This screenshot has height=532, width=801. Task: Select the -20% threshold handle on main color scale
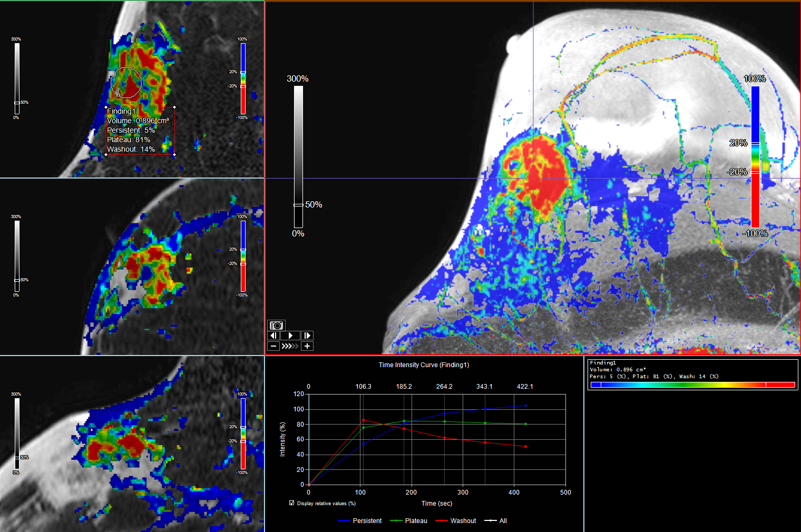tap(755, 172)
